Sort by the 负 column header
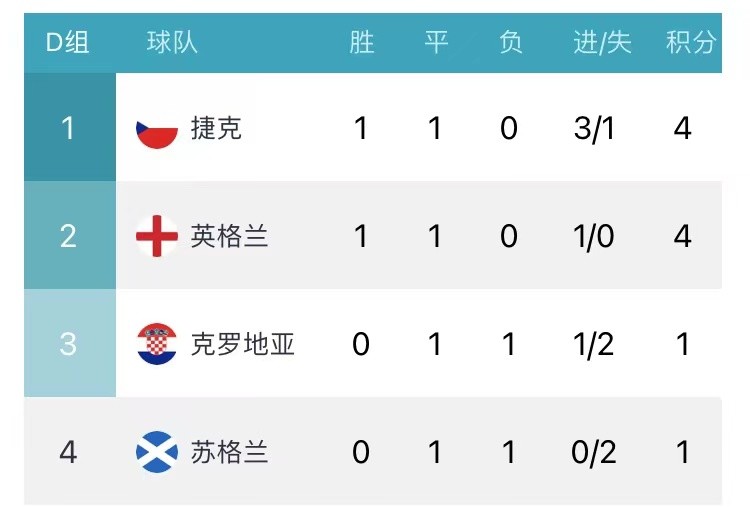This screenshot has height=509, width=750. pos(510,42)
